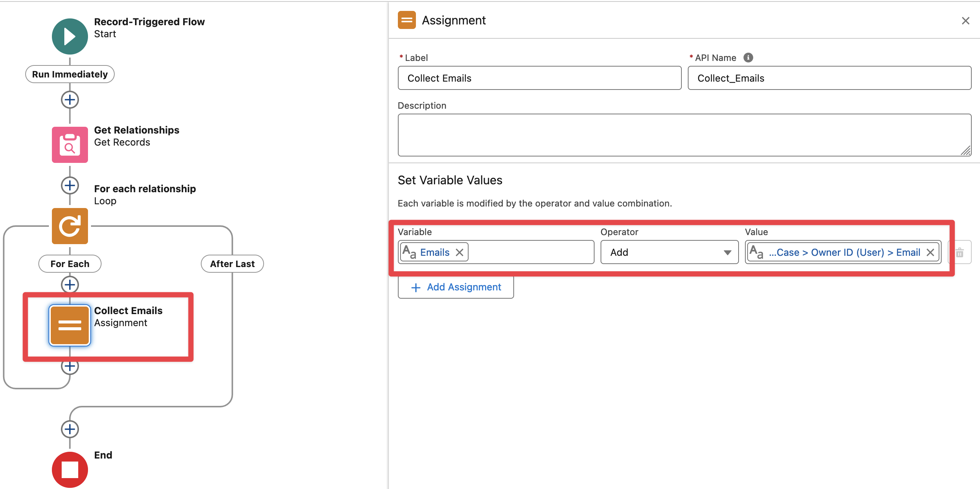This screenshot has height=489, width=980.
Task: Remove the Emails variable pill
Action: pyautogui.click(x=460, y=252)
